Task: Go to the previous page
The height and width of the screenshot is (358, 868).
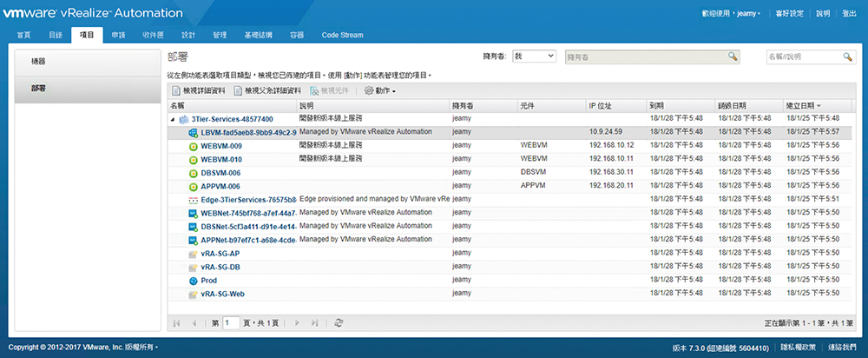Action: 194,322
